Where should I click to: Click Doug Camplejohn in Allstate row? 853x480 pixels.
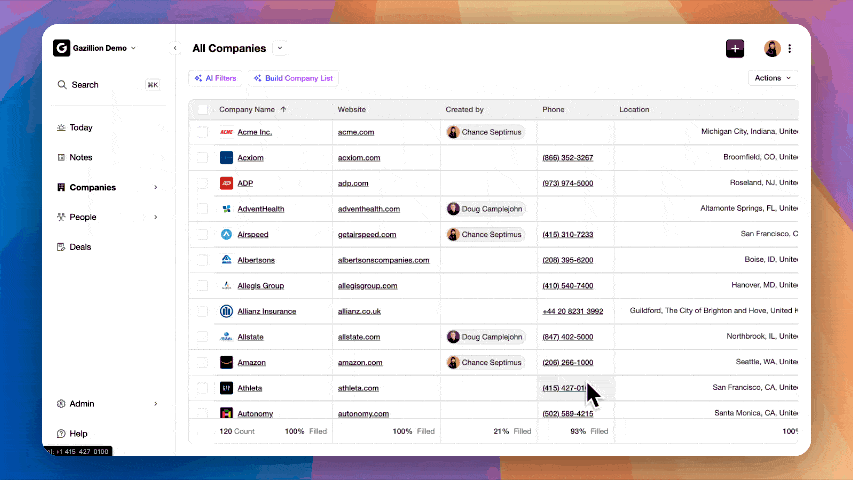[485, 337]
